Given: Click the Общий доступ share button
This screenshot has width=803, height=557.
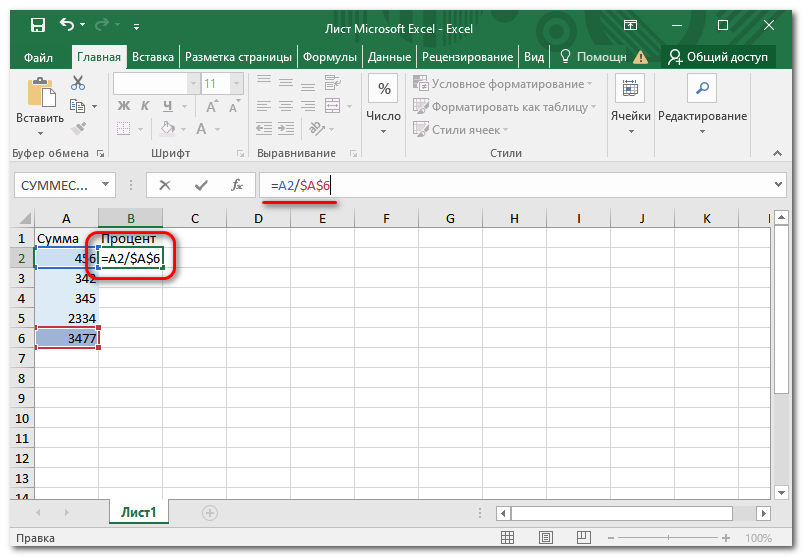Looking at the screenshot, I should [x=718, y=57].
